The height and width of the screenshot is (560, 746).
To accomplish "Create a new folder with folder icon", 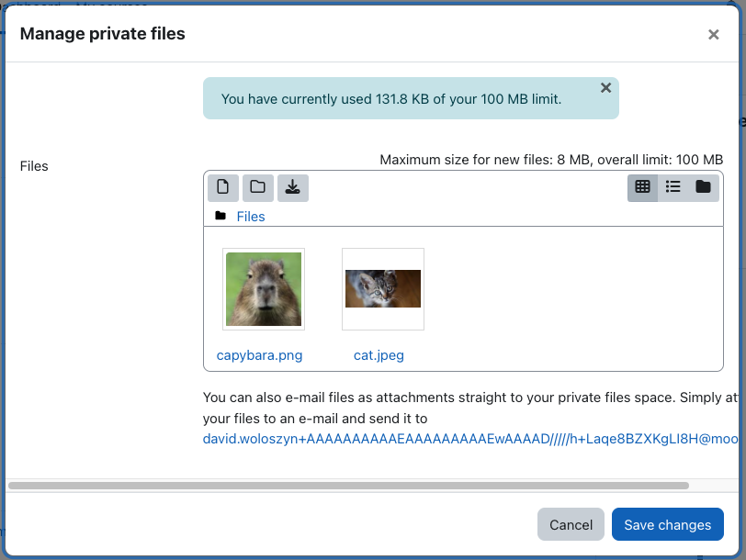I will click(x=258, y=188).
